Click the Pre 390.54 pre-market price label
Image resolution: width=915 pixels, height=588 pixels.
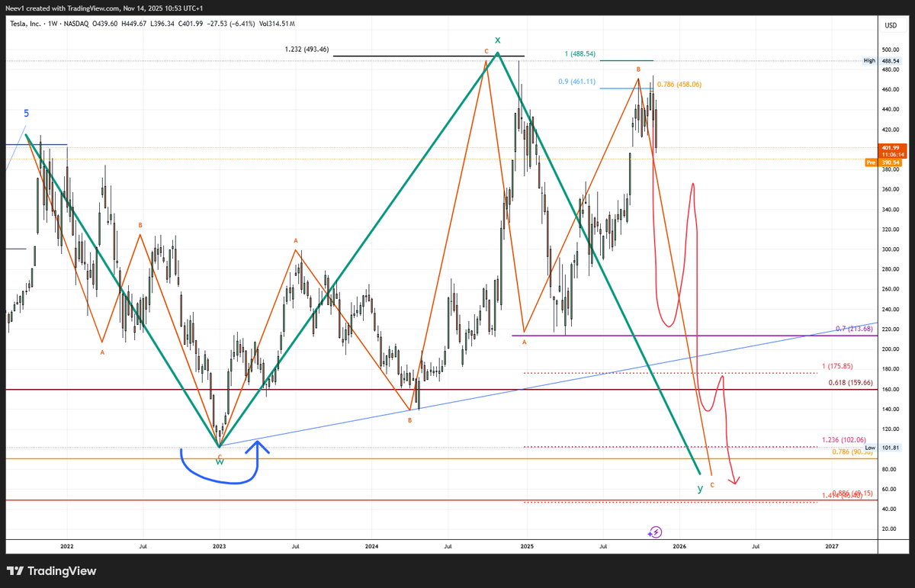883,162
